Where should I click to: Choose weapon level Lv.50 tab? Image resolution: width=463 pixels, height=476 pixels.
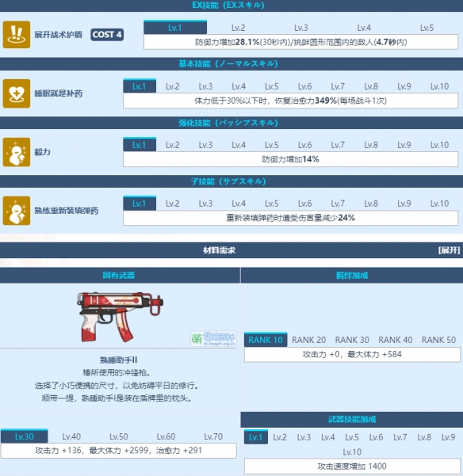pos(119,436)
